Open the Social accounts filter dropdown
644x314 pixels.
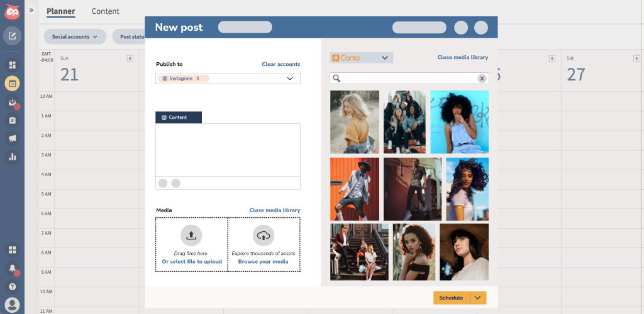[75, 36]
